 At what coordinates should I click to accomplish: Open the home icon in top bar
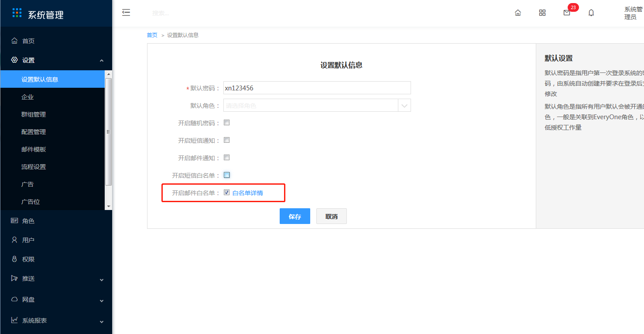coord(518,13)
